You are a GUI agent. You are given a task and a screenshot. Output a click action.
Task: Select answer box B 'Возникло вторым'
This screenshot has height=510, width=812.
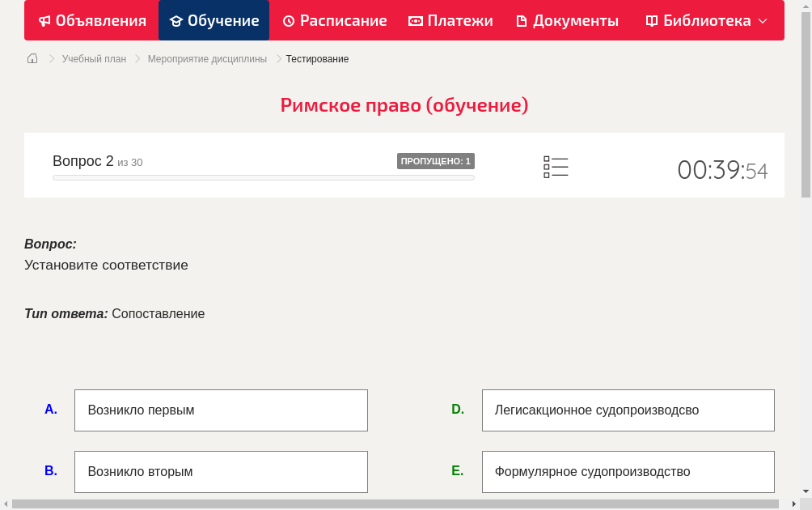(x=221, y=471)
